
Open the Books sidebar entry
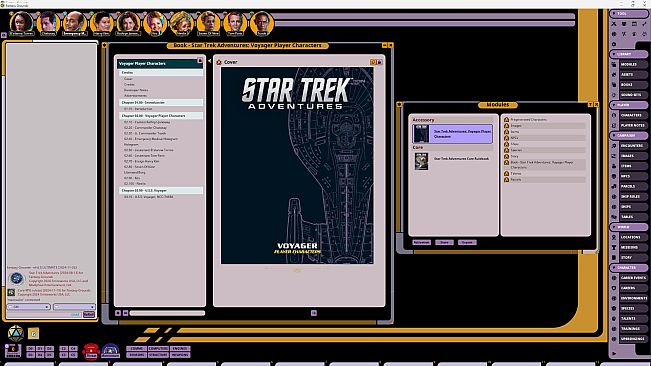[633, 85]
